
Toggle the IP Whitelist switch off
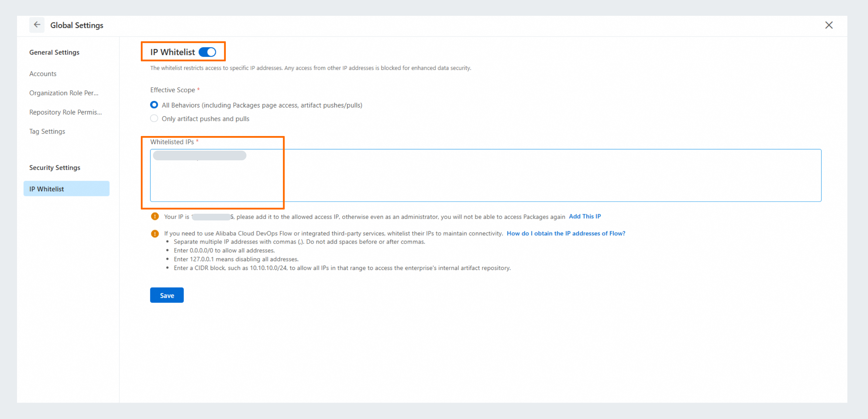(x=207, y=52)
